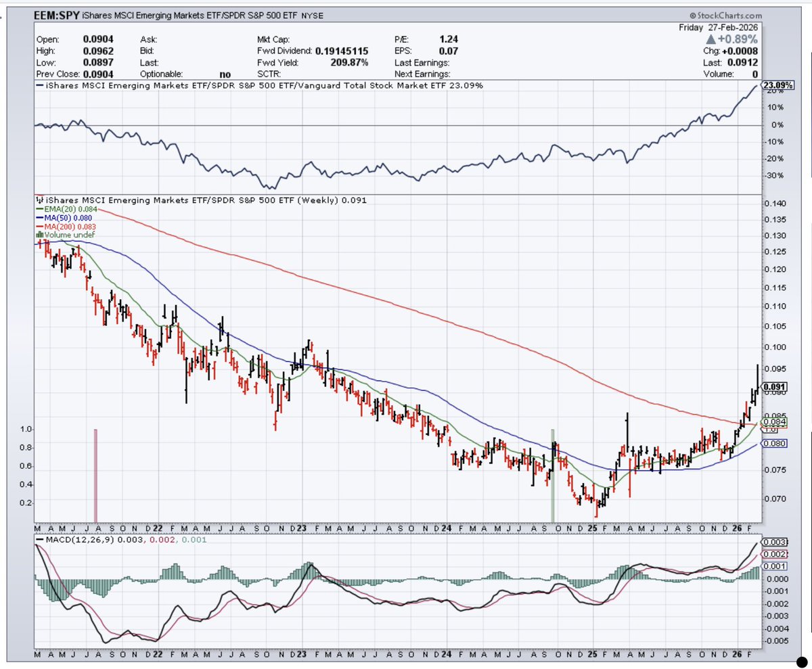The image size is (812, 669).
Task: Select the boxed 0.003 MACD axis label
Action: 775,542
